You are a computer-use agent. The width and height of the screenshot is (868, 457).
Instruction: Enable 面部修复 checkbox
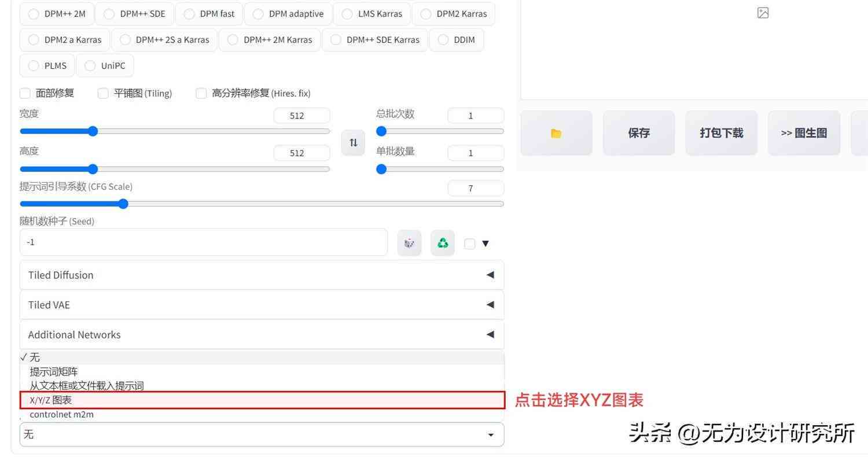pyautogui.click(x=25, y=93)
